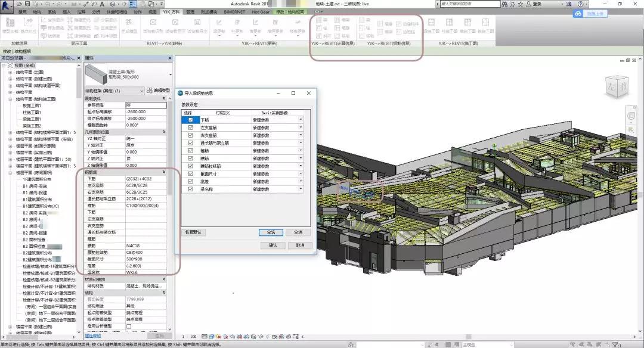This screenshot has width=644, height=348.
Task: Uncheck the 左支座筋 checkbox in the dialog
Action: click(190, 128)
